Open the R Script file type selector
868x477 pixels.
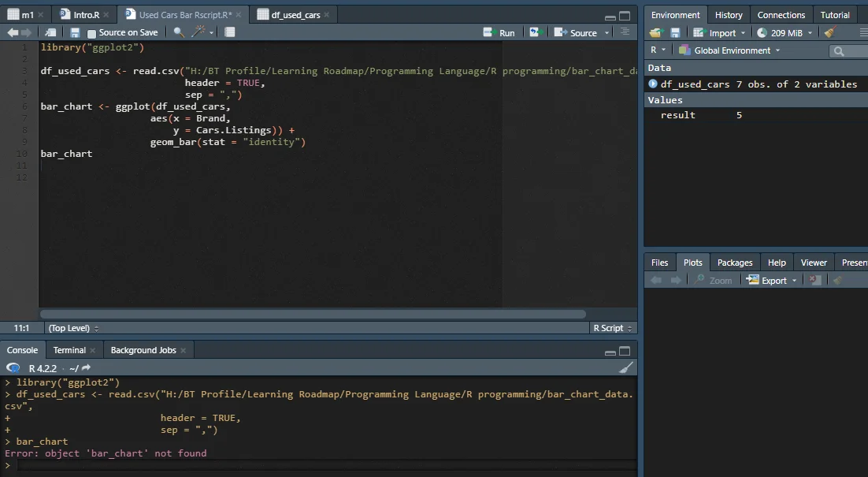click(x=612, y=328)
